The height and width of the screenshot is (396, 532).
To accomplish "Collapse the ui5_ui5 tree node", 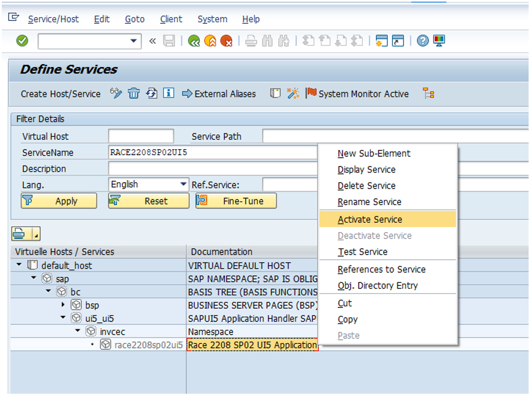I will pyautogui.click(x=63, y=318).
